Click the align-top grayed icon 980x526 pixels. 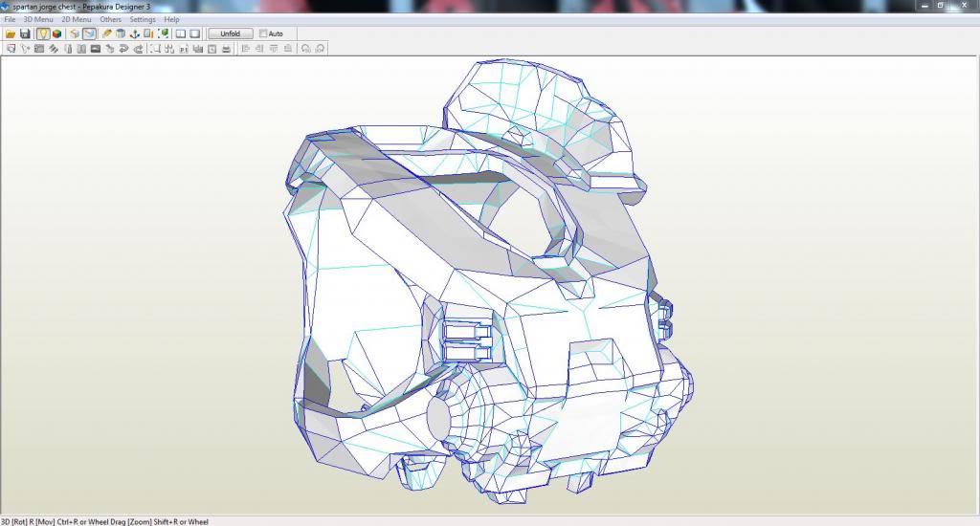point(274,49)
